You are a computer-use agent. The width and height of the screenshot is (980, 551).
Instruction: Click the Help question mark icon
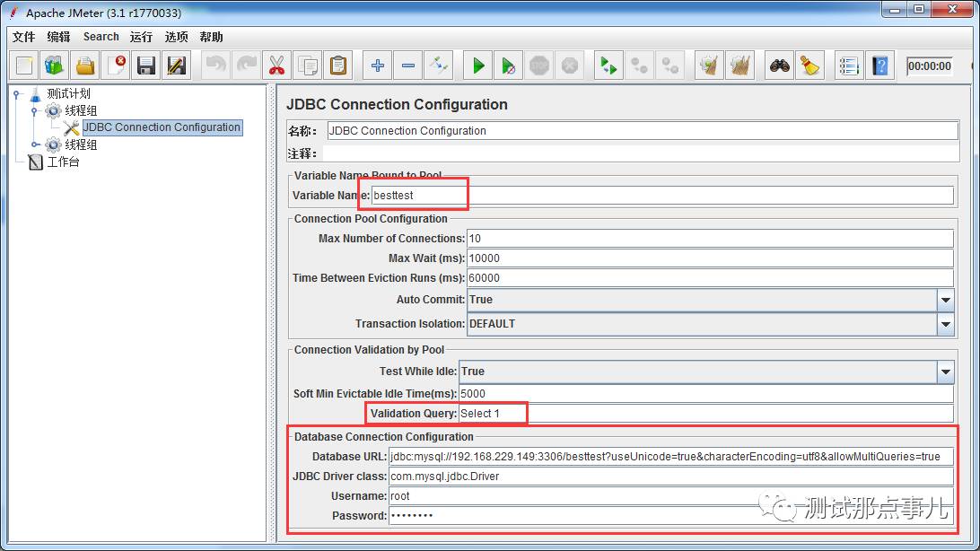880,66
